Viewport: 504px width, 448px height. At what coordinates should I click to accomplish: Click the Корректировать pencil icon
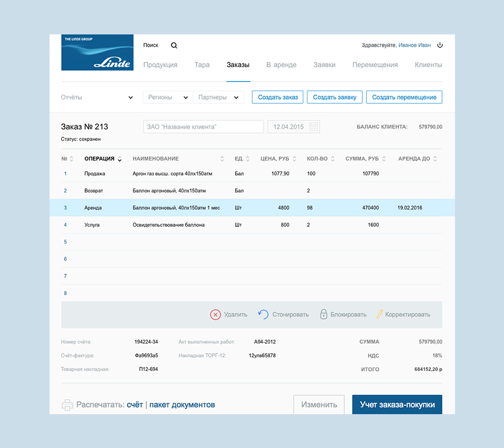(x=379, y=314)
